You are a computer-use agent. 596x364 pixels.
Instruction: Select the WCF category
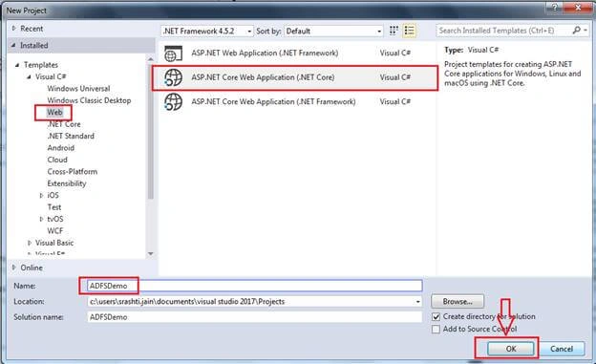pyautogui.click(x=55, y=231)
